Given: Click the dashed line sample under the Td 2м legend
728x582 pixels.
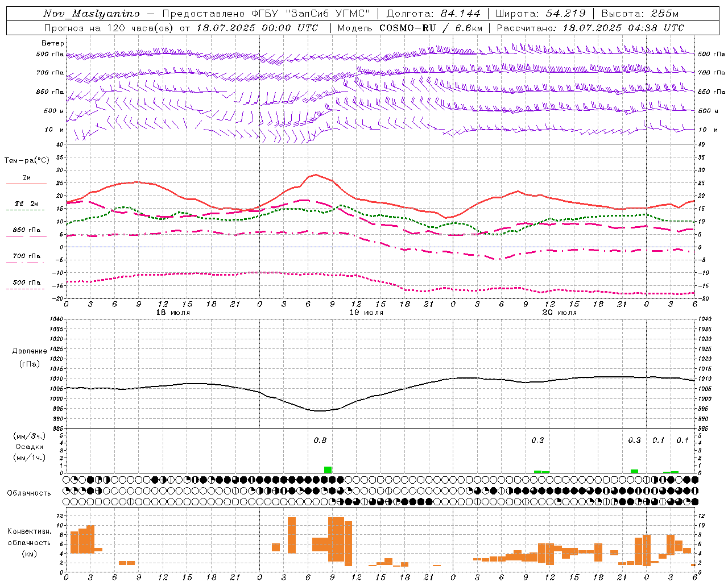Looking at the screenshot, I should 26,210.
